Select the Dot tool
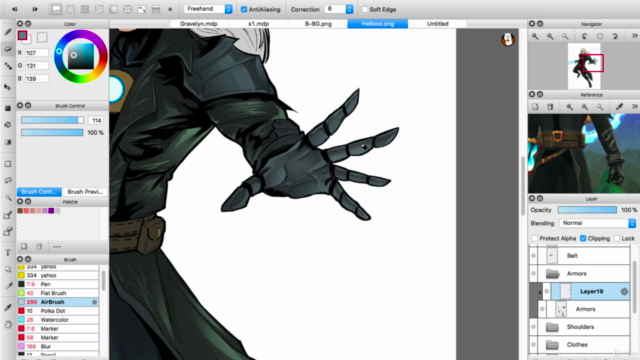Viewport: 640px width, 360px height. [x=8, y=66]
